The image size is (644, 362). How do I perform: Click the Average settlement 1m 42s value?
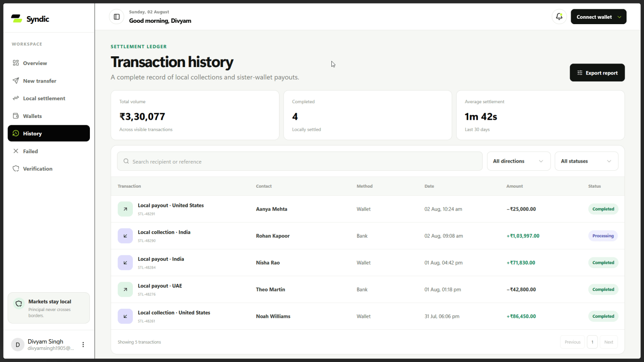point(481,117)
